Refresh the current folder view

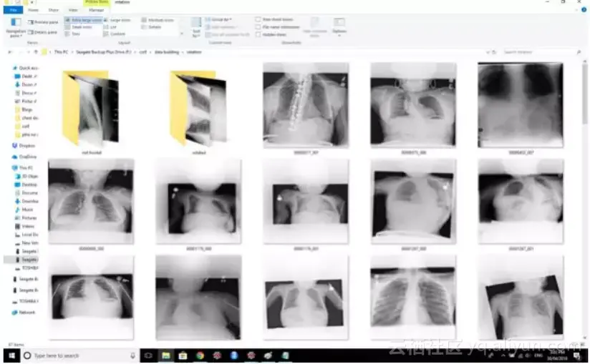494,52
